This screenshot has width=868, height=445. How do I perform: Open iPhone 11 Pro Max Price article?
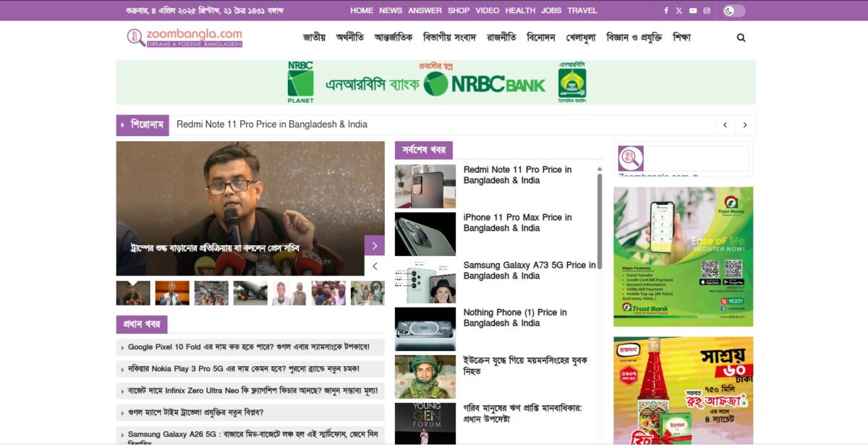pyautogui.click(x=518, y=223)
